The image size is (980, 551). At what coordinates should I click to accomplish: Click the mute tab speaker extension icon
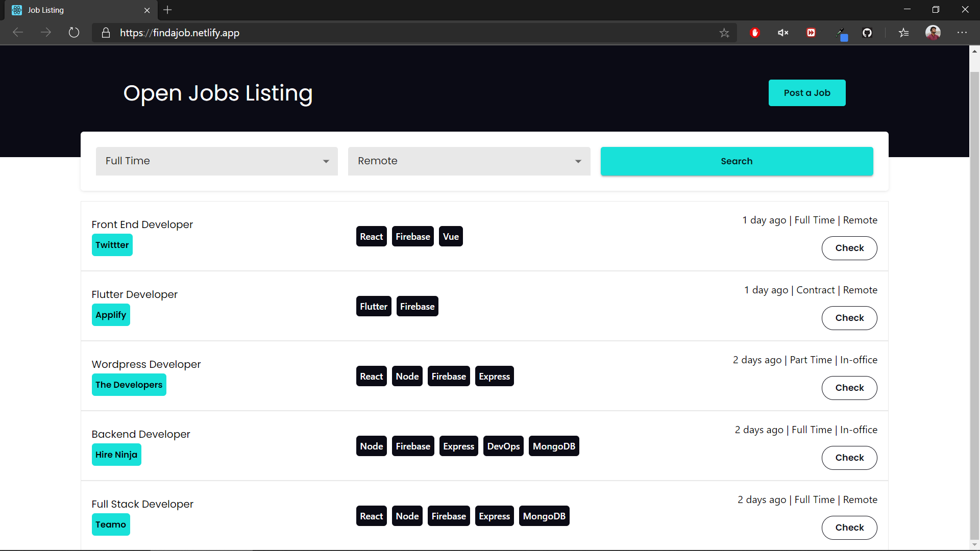tap(783, 33)
